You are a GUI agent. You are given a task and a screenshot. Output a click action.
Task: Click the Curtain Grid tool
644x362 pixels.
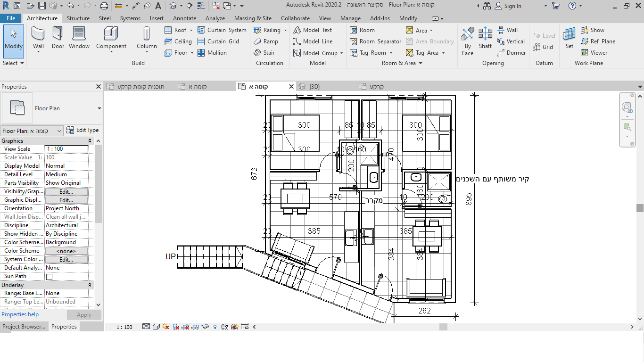[x=218, y=41]
